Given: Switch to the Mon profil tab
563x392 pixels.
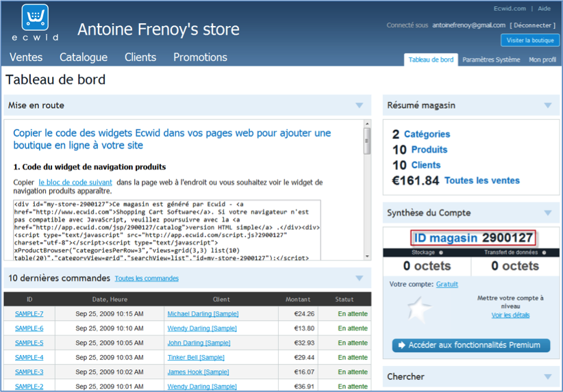Looking at the screenshot, I should (x=542, y=60).
